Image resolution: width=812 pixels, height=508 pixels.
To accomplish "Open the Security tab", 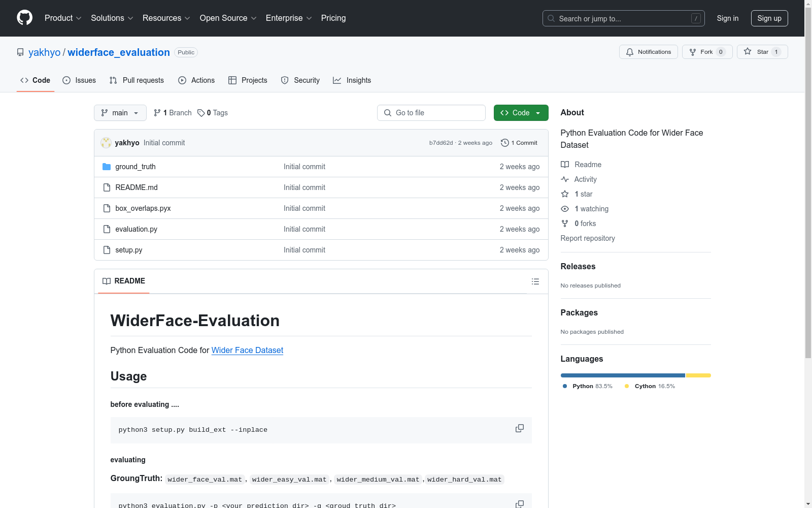I will (x=300, y=80).
